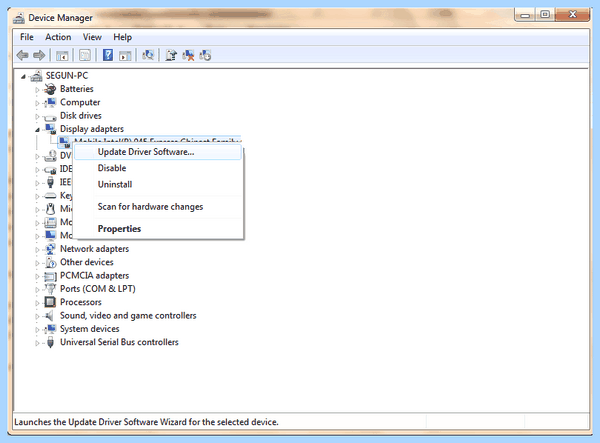600x443 pixels.
Task: Click the Other devices category icon
Action: coord(50,262)
